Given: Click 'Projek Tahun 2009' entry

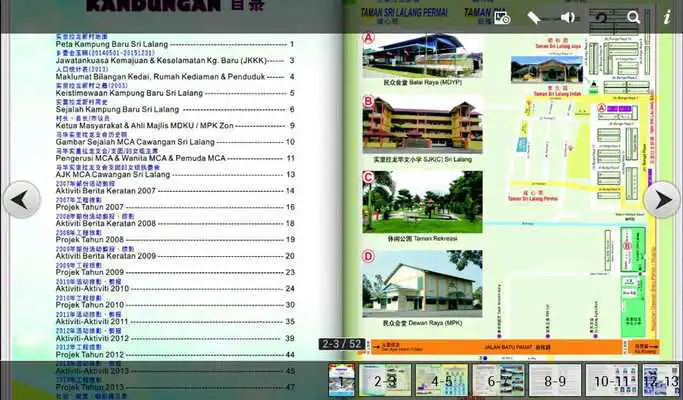Looking at the screenshot, I should point(90,272).
